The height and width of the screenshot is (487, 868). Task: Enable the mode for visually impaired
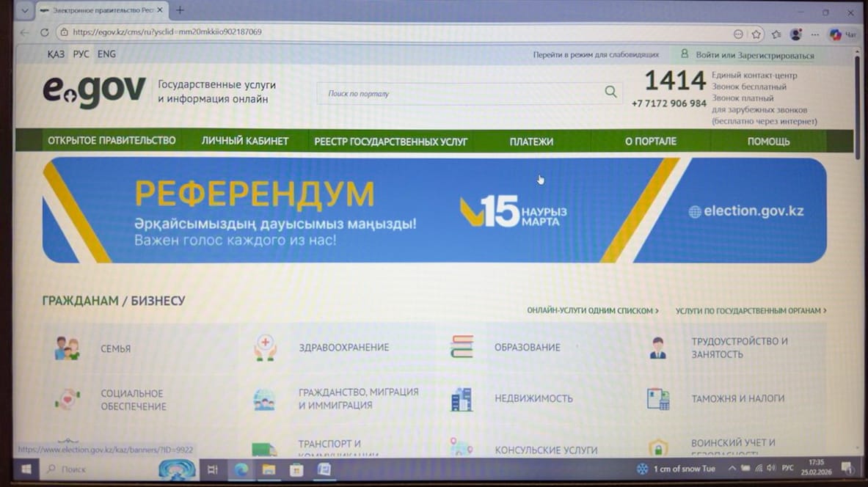coord(596,55)
